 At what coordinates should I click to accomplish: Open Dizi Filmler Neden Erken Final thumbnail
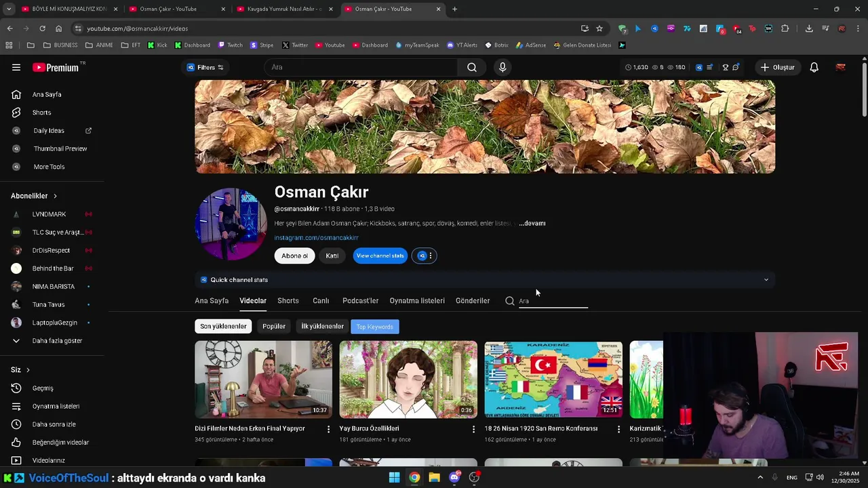point(263,380)
